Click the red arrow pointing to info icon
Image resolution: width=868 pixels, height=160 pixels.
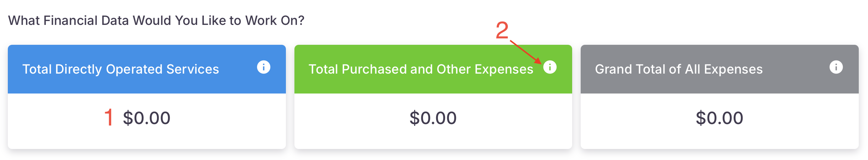526,52
